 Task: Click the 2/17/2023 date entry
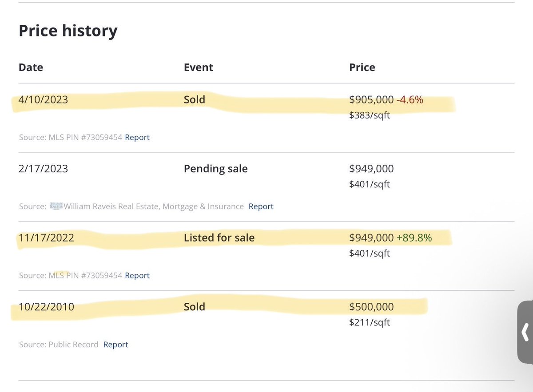tap(43, 169)
